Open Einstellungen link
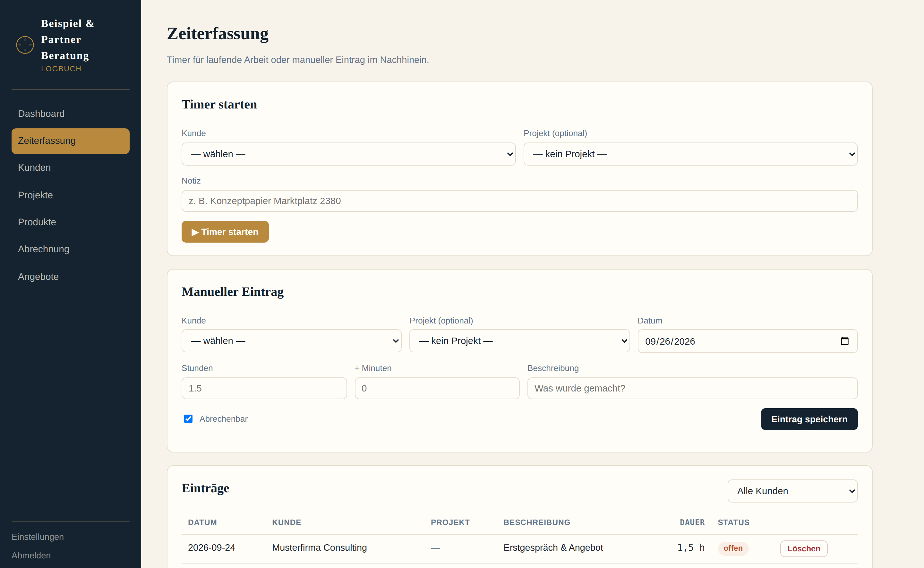This screenshot has height=568, width=924. click(38, 537)
